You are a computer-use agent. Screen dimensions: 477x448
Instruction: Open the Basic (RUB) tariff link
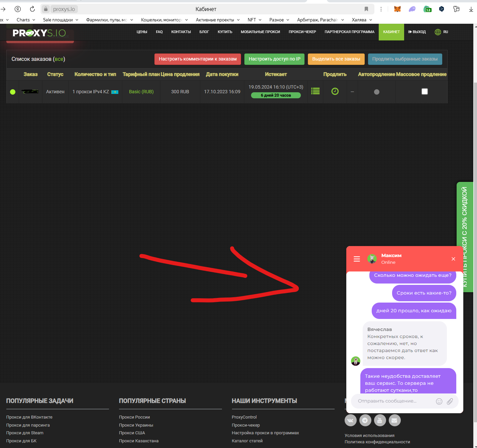coord(141,92)
